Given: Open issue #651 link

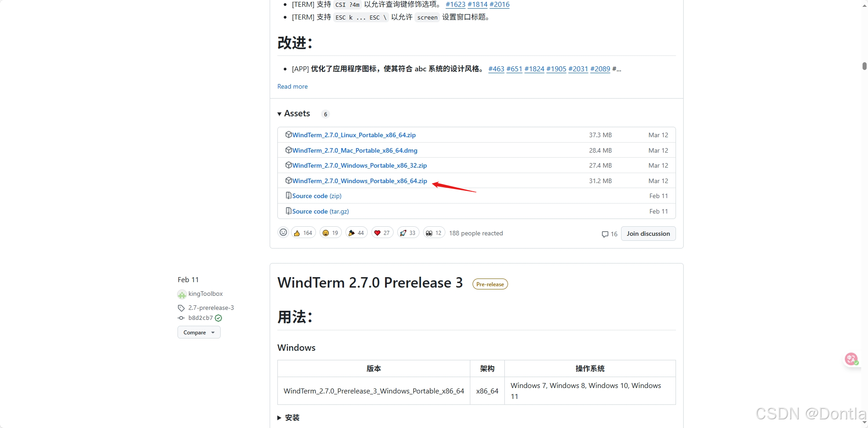Looking at the screenshot, I should 514,69.
